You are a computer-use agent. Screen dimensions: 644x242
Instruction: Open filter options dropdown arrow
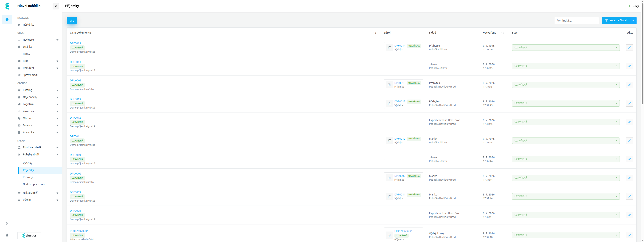[633, 20]
